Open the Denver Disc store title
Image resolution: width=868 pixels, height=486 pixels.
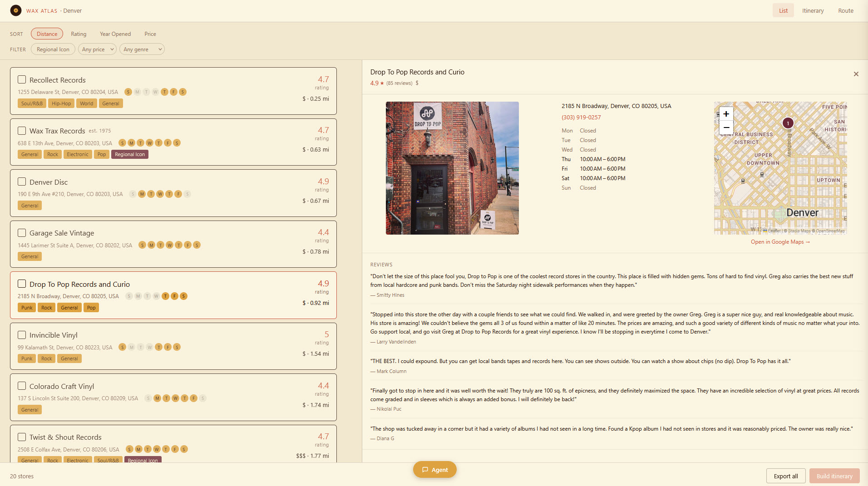pos(49,182)
